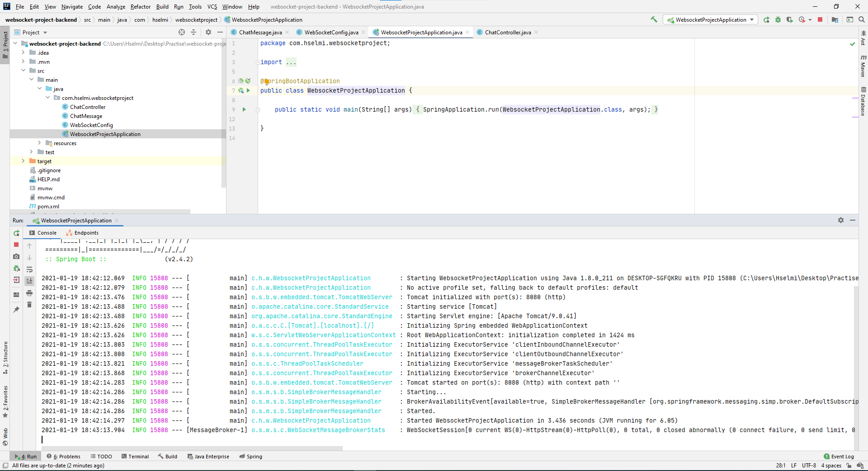Select ChatMessage in the Project tree
The width and height of the screenshot is (868, 471).
[x=86, y=116]
